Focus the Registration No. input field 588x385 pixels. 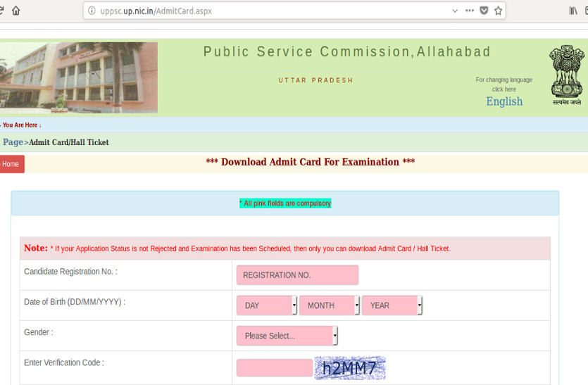tap(297, 275)
